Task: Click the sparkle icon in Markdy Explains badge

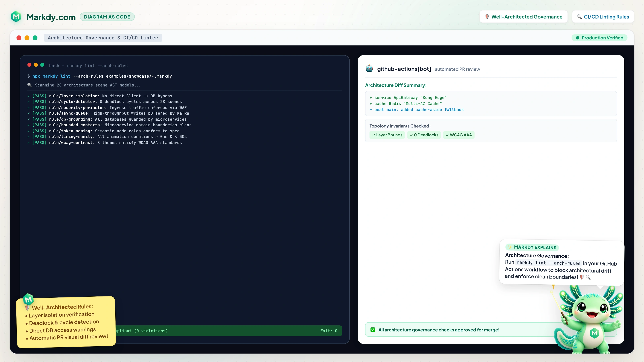Action: (x=510, y=247)
